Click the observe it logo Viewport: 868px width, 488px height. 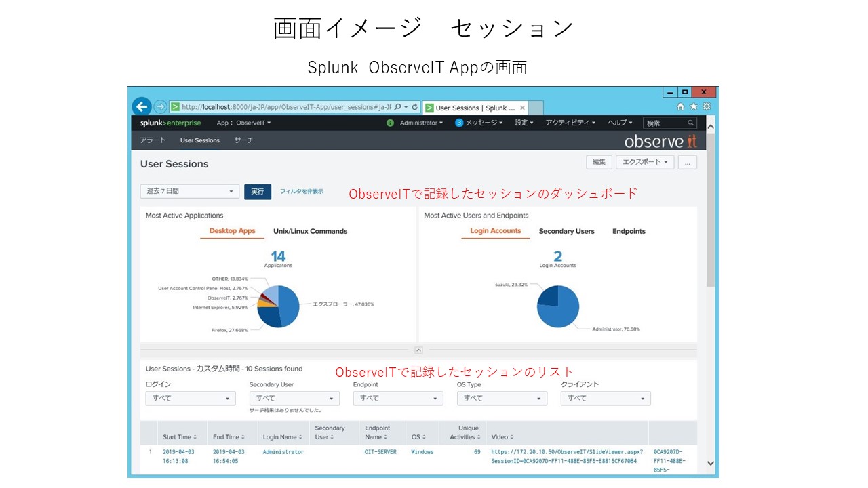(x=660, y=141)
